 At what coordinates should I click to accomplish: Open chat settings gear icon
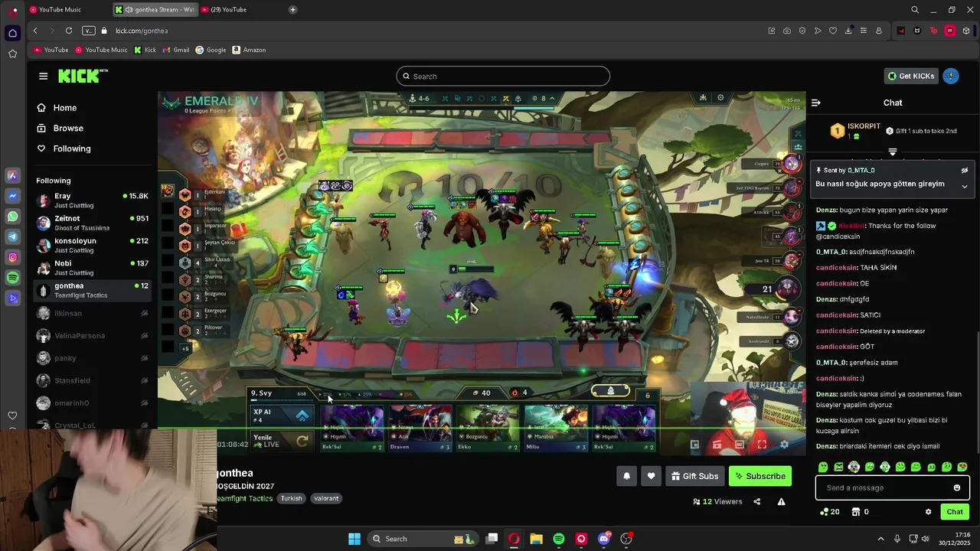click(928, 512)
